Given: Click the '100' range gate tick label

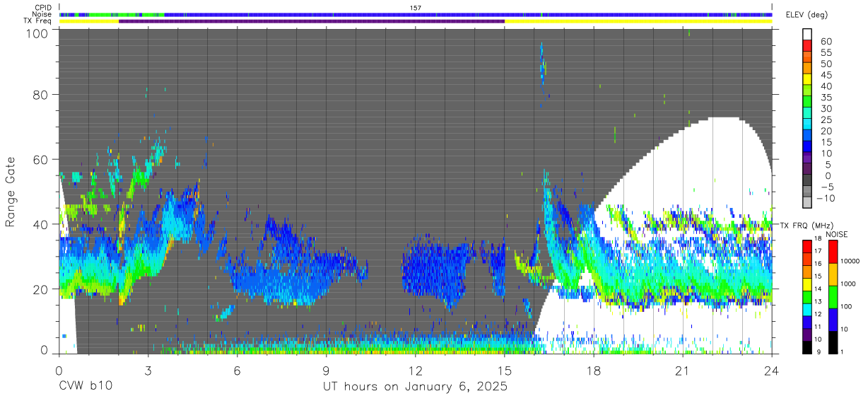Looking at the screenshot, I should [x=37, y=33].
